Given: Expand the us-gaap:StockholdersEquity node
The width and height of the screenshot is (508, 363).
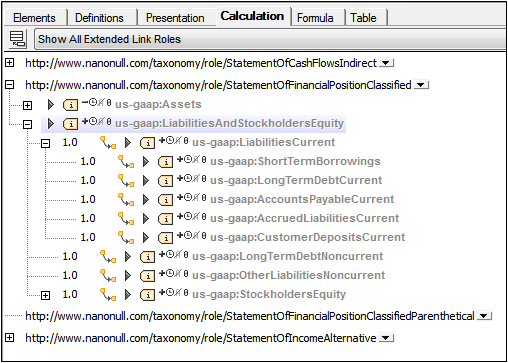Looking at the screenshot, I should (45, 296).
